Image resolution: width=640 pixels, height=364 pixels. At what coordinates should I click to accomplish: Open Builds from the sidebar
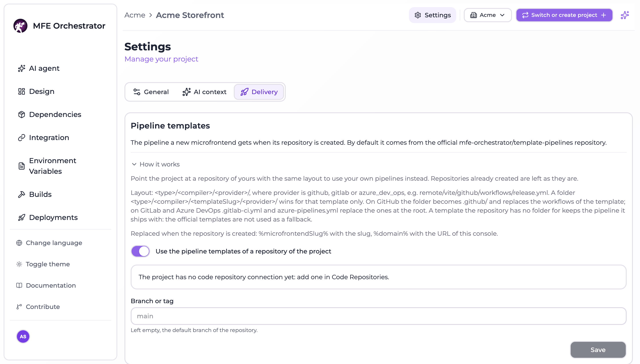click(40, 194)
